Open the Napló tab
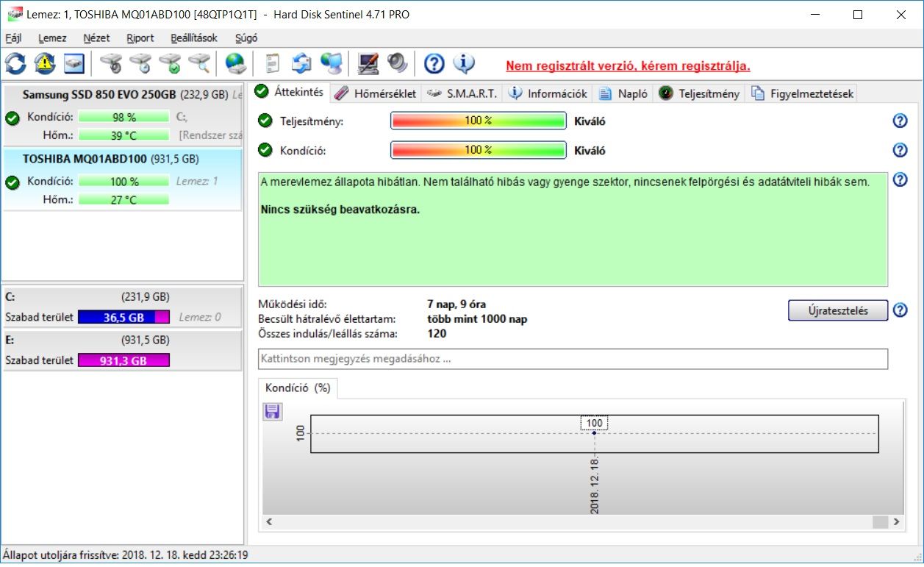 (x=623, y=93)
